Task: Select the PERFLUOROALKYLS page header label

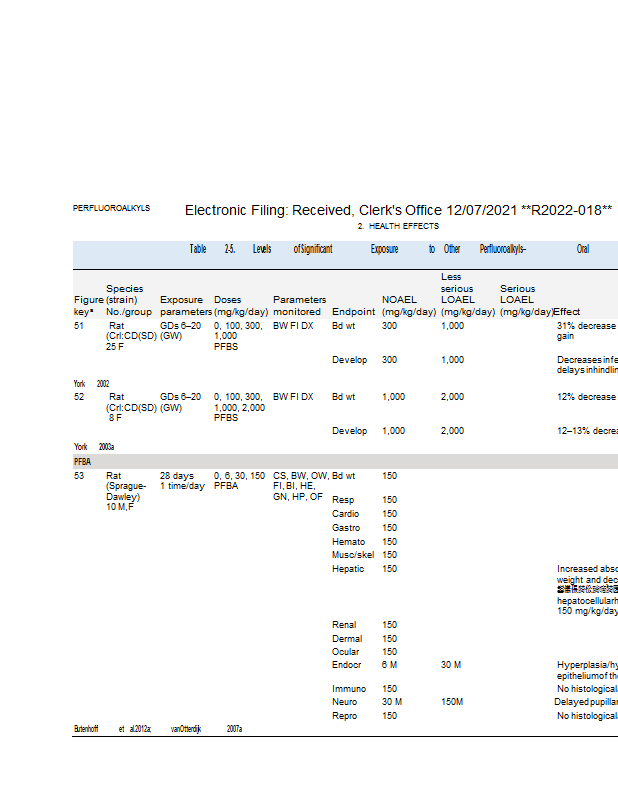Action: [111, 208]
